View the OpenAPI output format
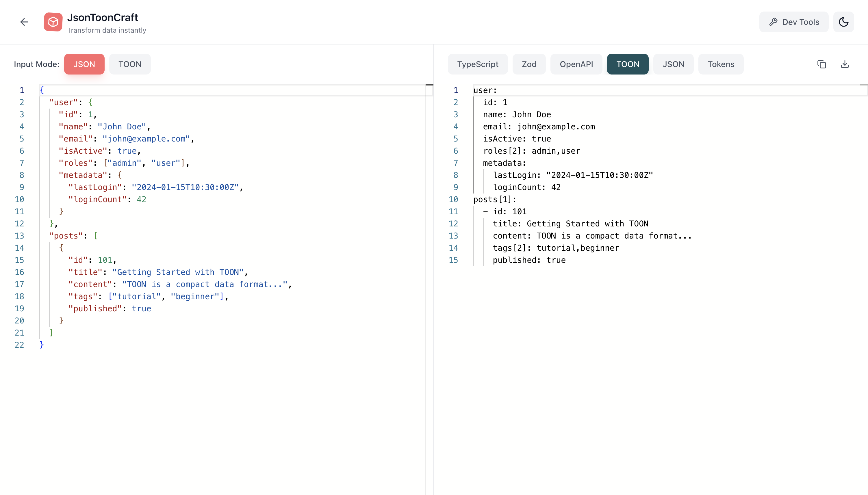Viewport: 868px width, 495px height. pyautogui.click(x=576, y=64)
